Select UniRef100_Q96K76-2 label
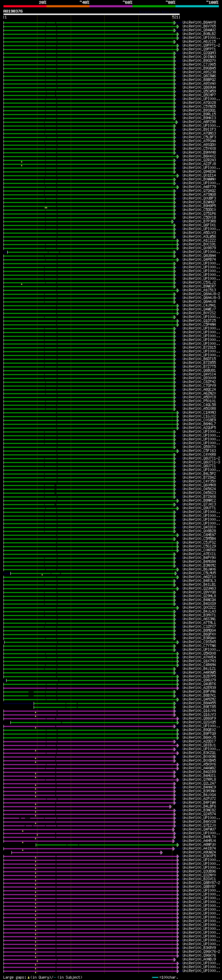This screenshot has height=980, width=222. point(201,951)
